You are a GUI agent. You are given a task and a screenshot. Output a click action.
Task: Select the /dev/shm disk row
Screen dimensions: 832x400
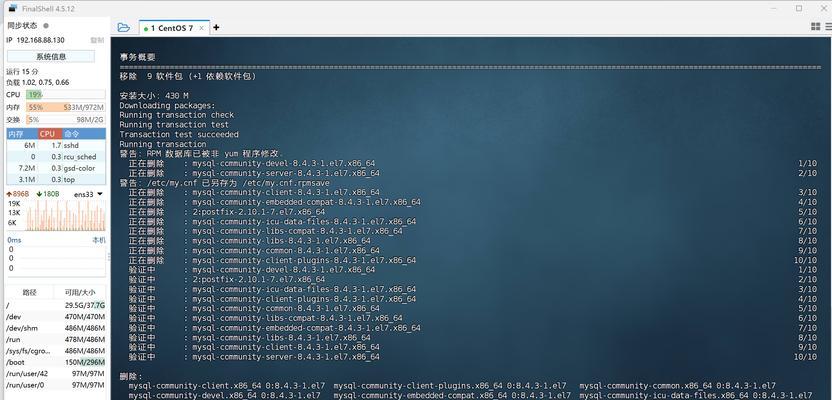point(56,328)
